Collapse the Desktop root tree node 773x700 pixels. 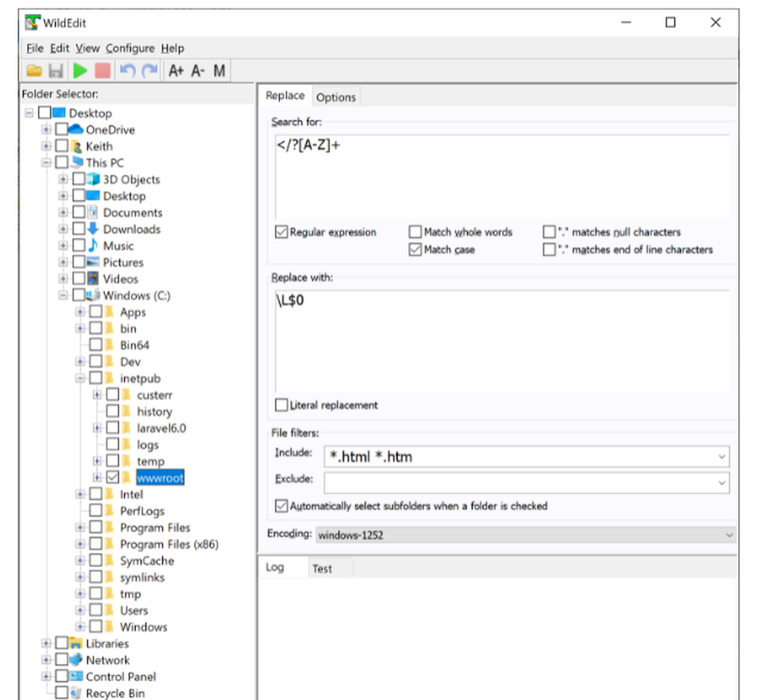point(29,114)
